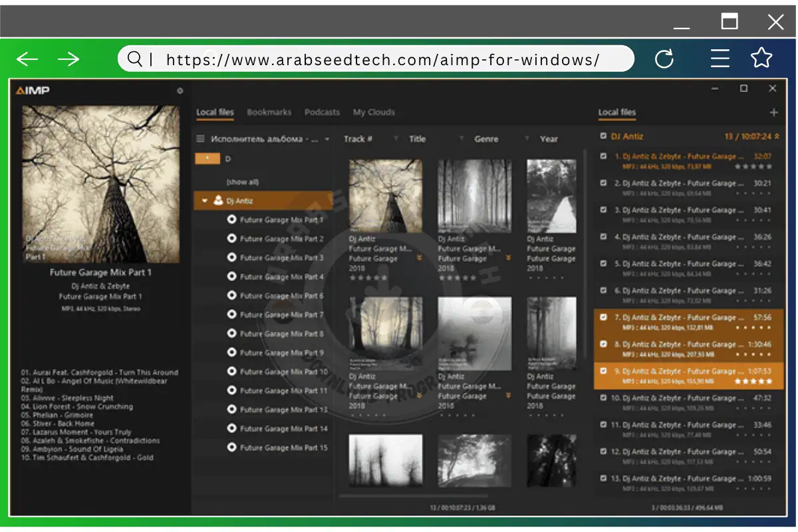The width and height of the screenshot is (798, 532).
Task: Collapse the DJ Antiz playlist group arrow
Action: [x=777, y=136]
